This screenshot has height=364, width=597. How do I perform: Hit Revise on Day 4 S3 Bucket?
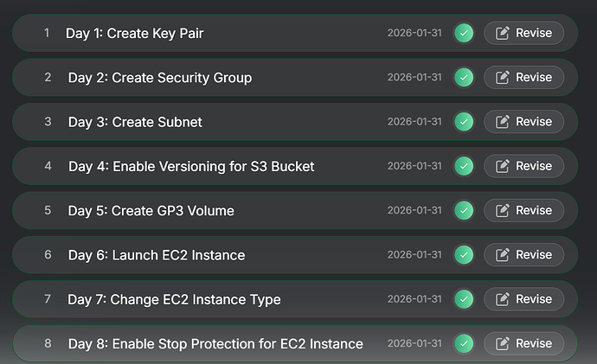523,166
